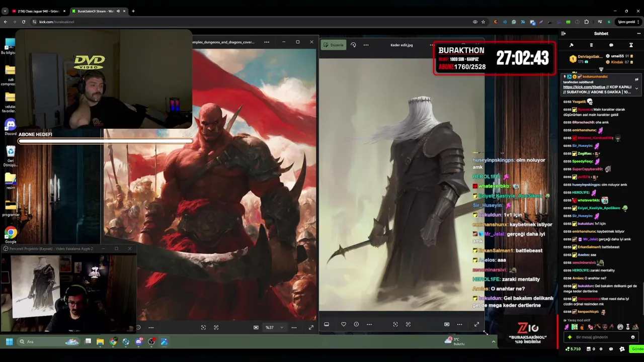This screenshot has height=362, width=644.
Task: Toggle filmstrip in Keder edit.jpg viewer
Action: click(327, 324)
